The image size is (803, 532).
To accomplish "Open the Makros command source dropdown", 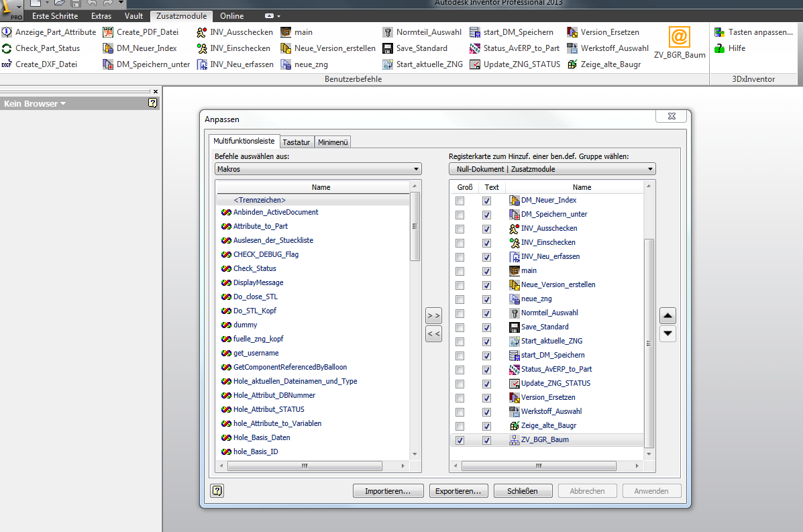I will point(417,168).
